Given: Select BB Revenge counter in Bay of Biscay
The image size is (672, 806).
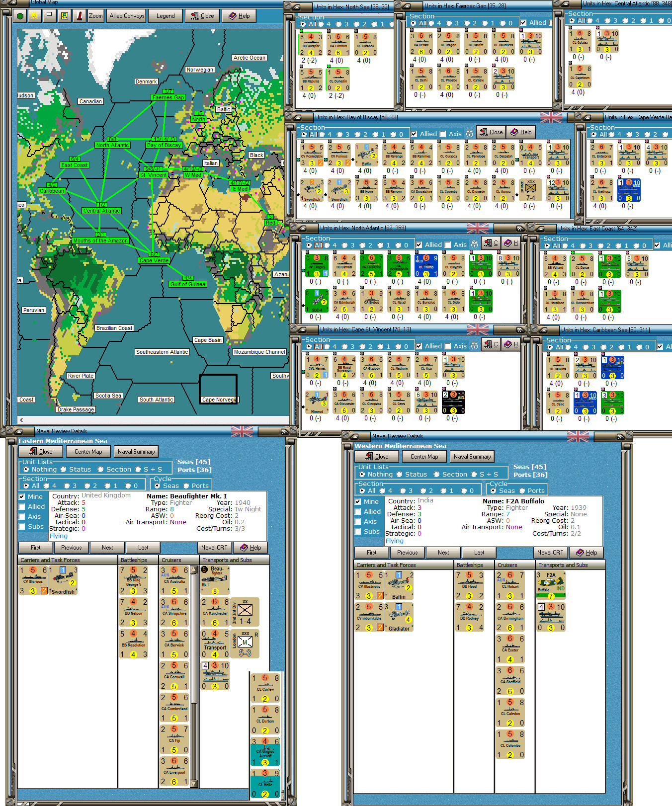Looking at the screenshot, I should pos(394,155).
